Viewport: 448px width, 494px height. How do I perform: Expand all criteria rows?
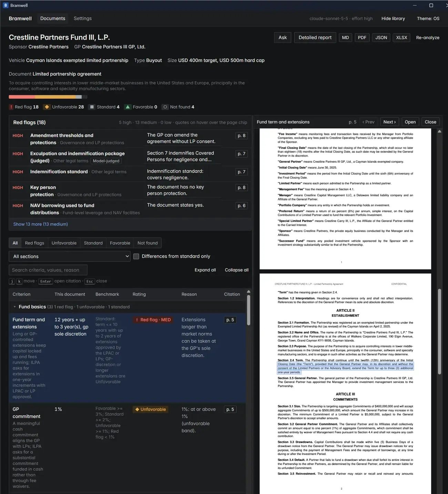205,270
